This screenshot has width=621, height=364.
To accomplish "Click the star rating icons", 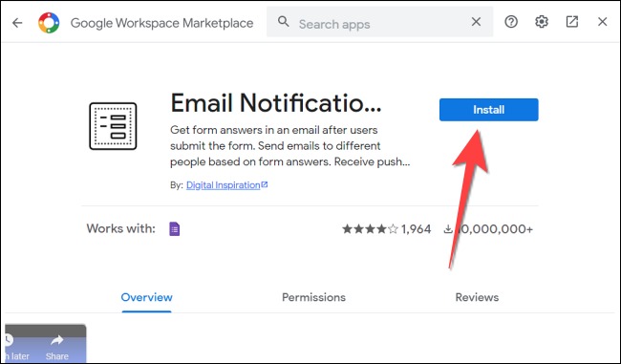I will click(x=370, y=229).
